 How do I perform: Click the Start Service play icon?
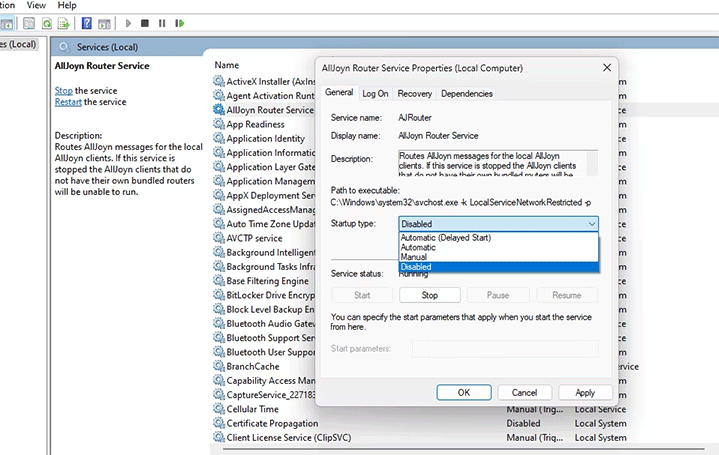[x=128, y=23]
